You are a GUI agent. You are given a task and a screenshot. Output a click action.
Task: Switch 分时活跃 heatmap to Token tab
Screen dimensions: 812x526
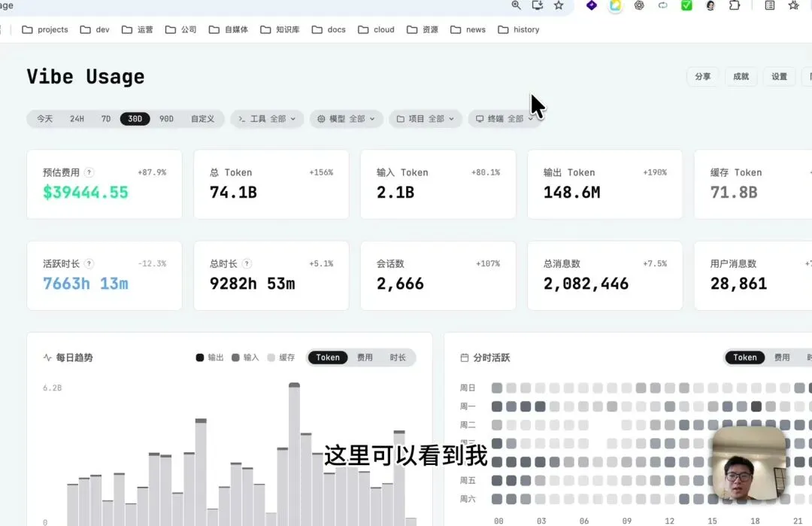[744, 357]
